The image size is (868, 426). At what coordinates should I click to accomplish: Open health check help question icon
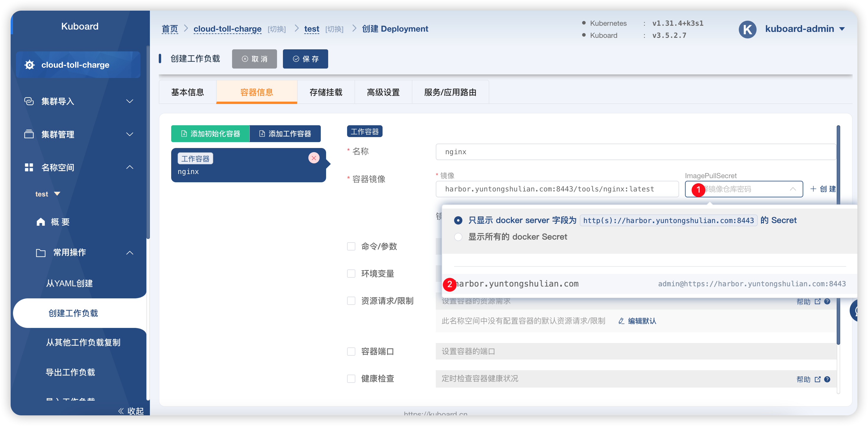[827, 379]
